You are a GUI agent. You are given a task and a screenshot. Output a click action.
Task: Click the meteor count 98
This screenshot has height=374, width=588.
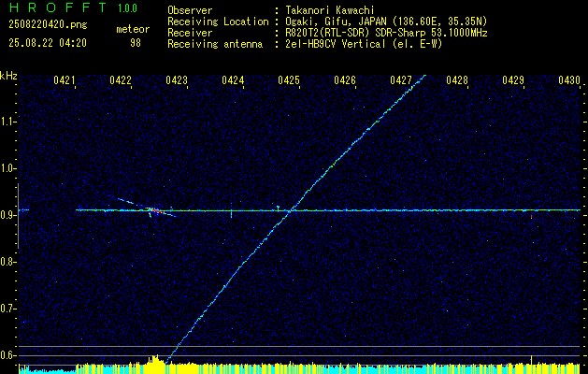pos(136,43)
